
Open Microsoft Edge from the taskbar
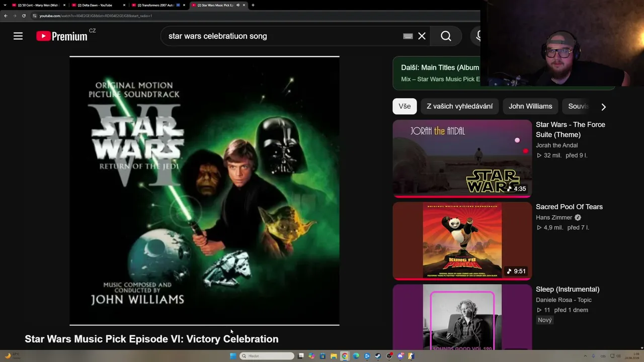click(356, 356)
